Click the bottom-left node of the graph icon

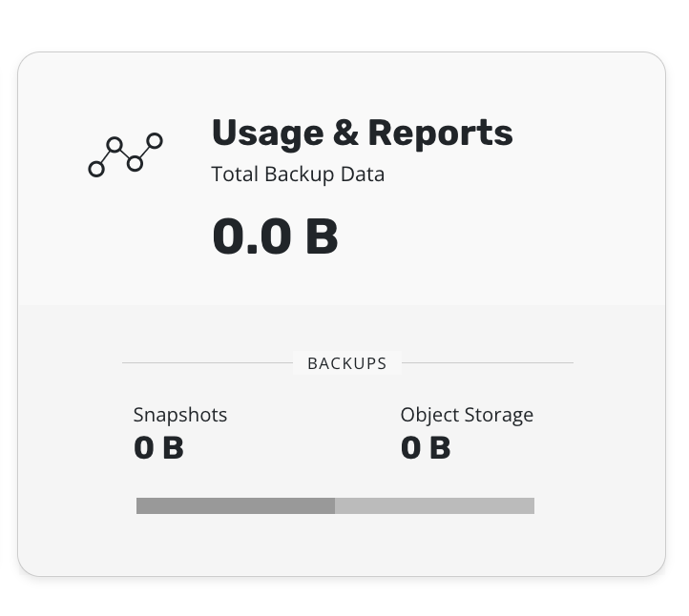tap(96, 169)
